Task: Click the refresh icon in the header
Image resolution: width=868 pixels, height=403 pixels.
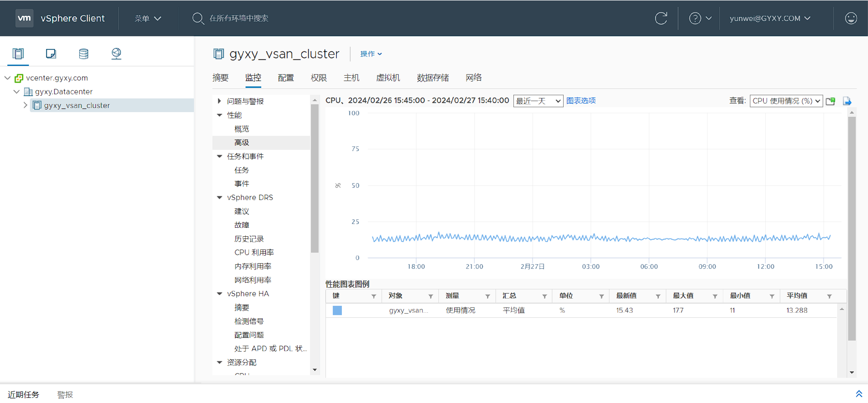Action: tap(661, 18)
